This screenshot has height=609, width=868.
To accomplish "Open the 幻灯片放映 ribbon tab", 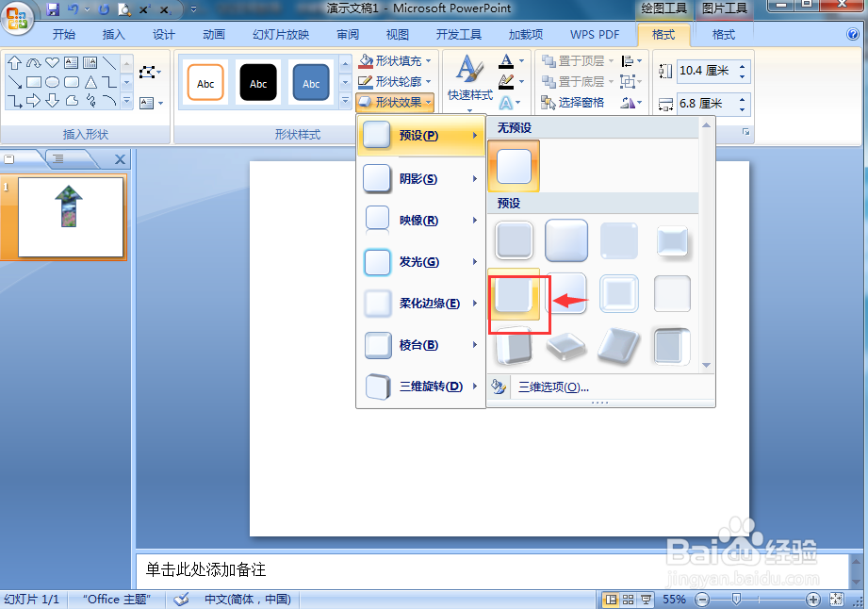I will [x=281, y=35].
